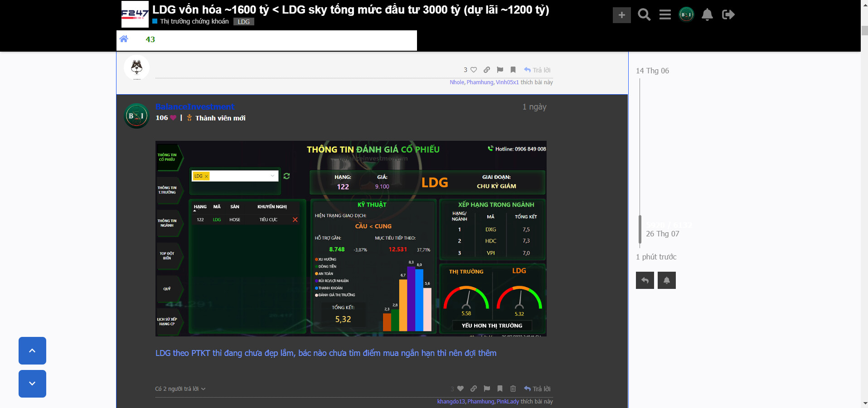
Task: Click the reply arrow button below the timeline
Action: [x=645, y=280]
